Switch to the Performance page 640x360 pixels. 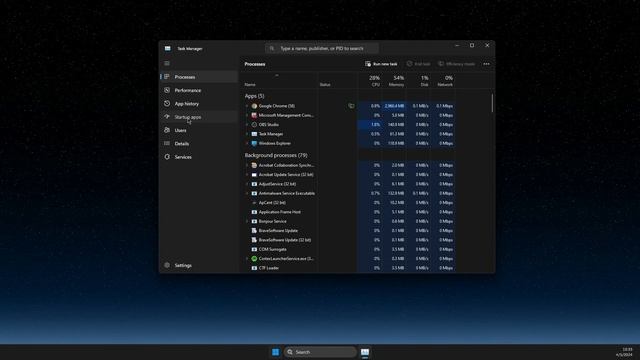point(199,90)
